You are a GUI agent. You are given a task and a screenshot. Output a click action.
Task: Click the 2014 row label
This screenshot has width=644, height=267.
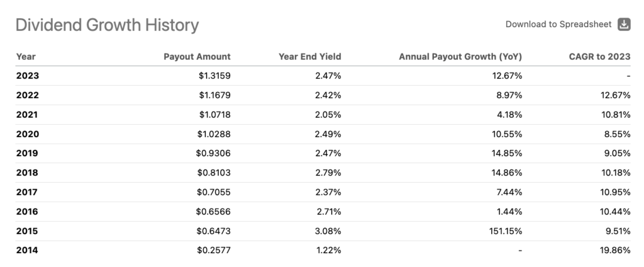point(28,251)
